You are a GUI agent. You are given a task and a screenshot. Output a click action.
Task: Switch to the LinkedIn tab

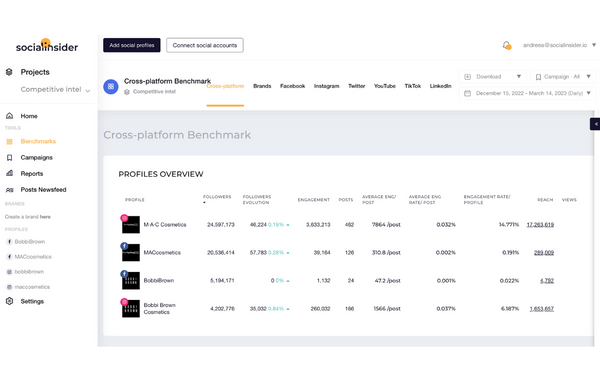[440, 86]
